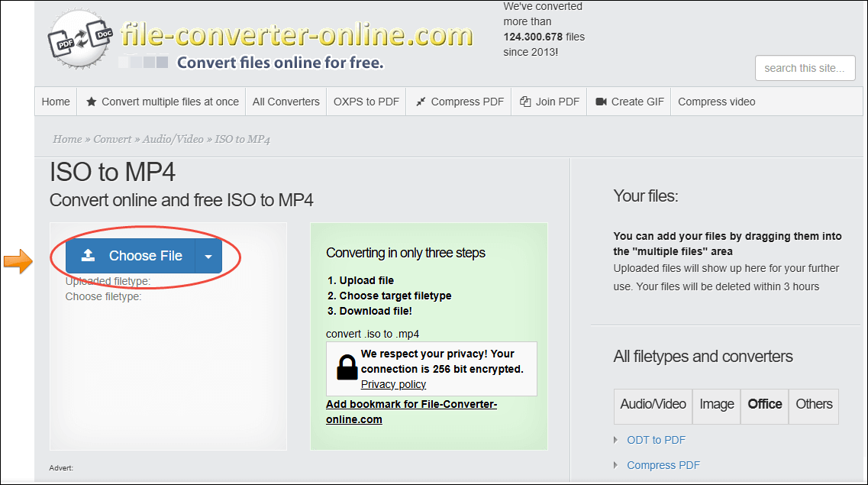Click the upload icon on Choose File
868x485 pixels.
88,255
